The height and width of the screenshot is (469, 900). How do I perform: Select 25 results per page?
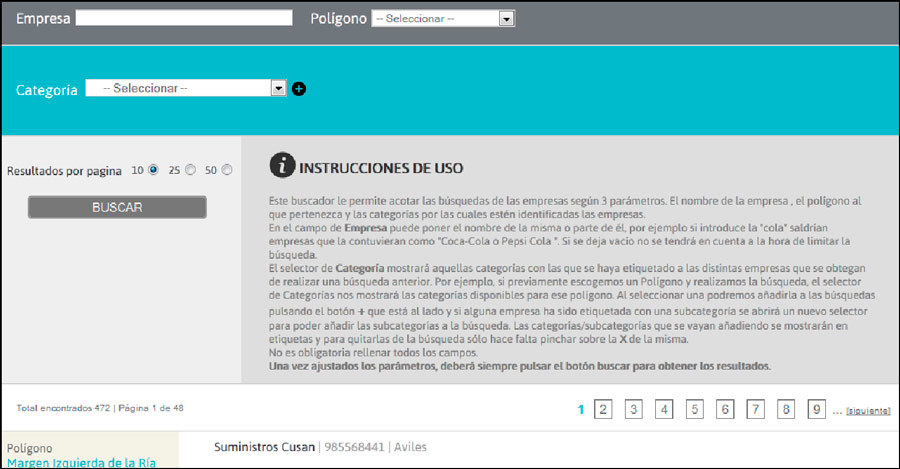(x=191, y=170)
